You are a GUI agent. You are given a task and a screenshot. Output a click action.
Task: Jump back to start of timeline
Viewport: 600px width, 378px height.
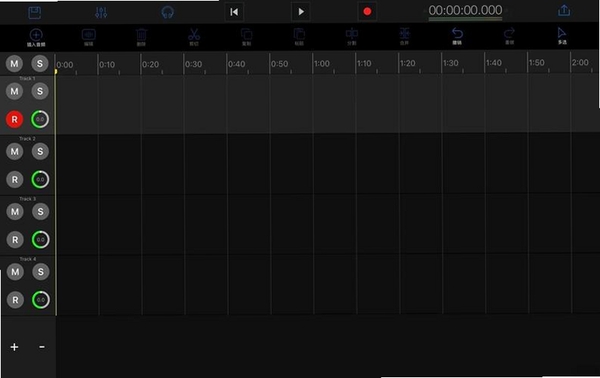click(234, 12)
